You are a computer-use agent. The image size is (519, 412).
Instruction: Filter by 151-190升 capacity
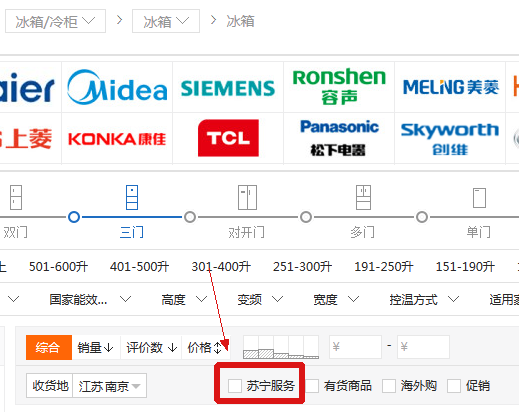coord(465,267)
